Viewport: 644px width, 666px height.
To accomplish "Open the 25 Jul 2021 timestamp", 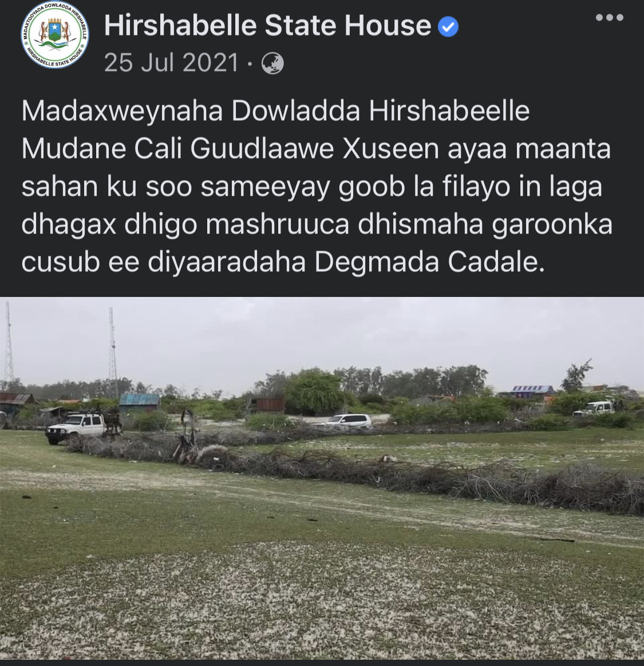I will point(171,63).
